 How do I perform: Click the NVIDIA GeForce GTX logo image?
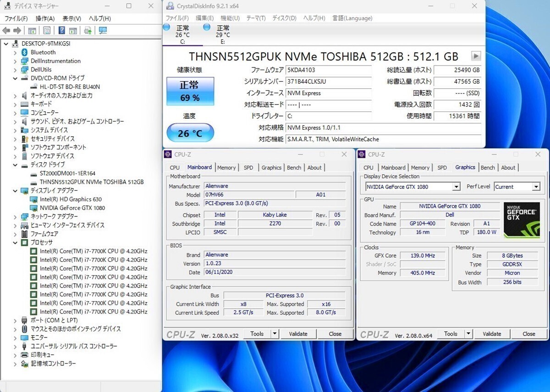521,220
